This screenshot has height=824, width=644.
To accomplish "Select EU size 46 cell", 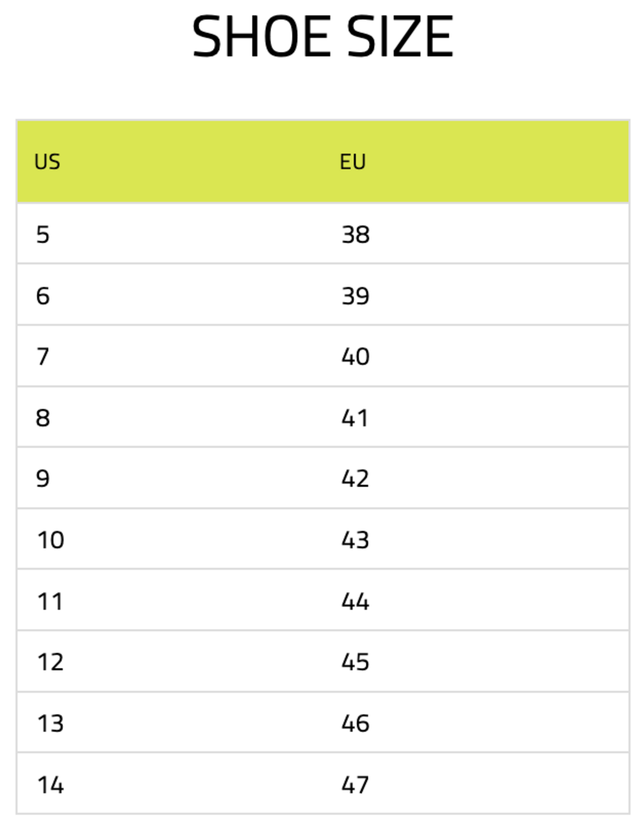I will coord(355,723).
